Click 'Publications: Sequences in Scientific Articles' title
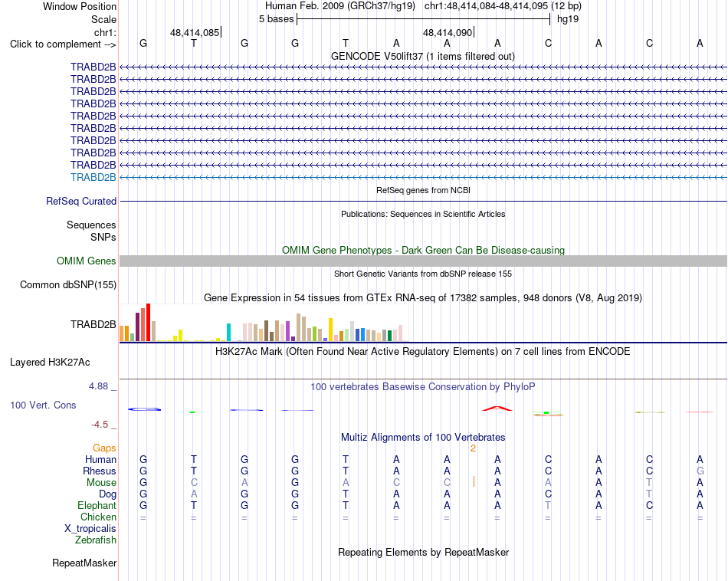Screen dimensions: 728x581 point(423,214)
